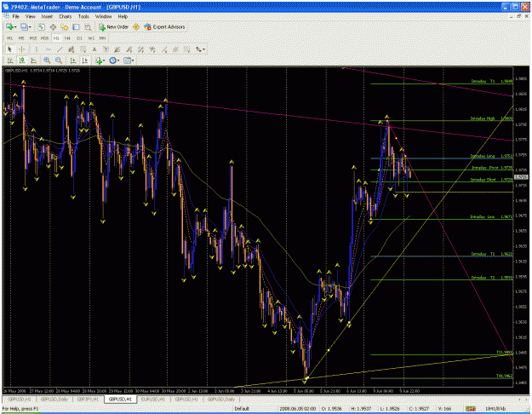
Task: Open the File menu
Action: [x=16, y=16]
